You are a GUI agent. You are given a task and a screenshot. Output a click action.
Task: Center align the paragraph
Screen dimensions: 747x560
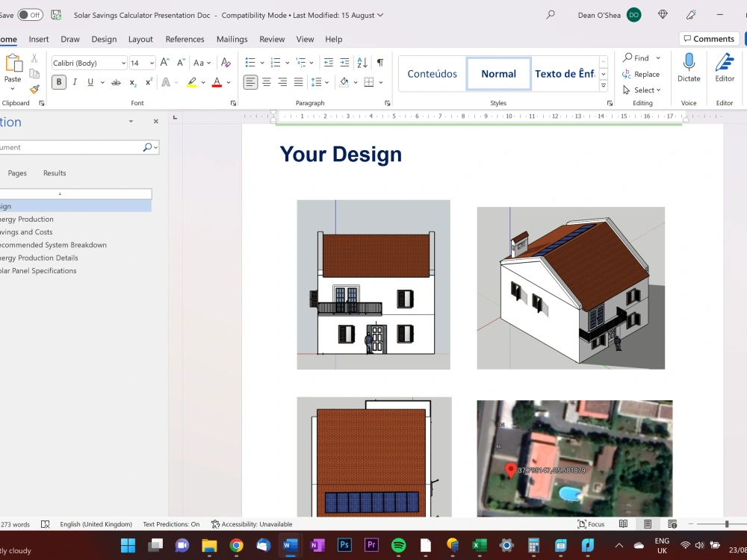tap(266, 82)
